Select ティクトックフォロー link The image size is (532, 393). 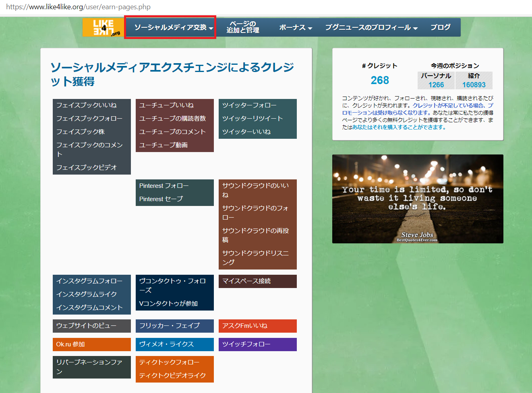pyautogui.click(x=169, y=362)
